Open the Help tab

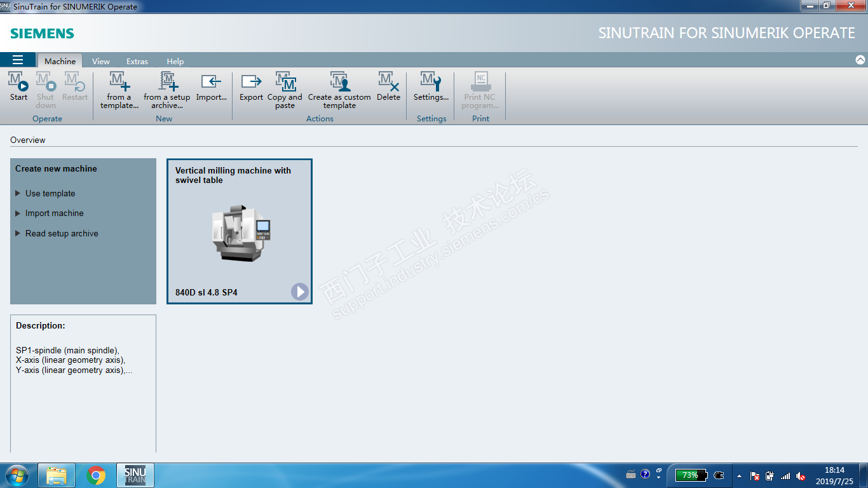tap(175, 61)
